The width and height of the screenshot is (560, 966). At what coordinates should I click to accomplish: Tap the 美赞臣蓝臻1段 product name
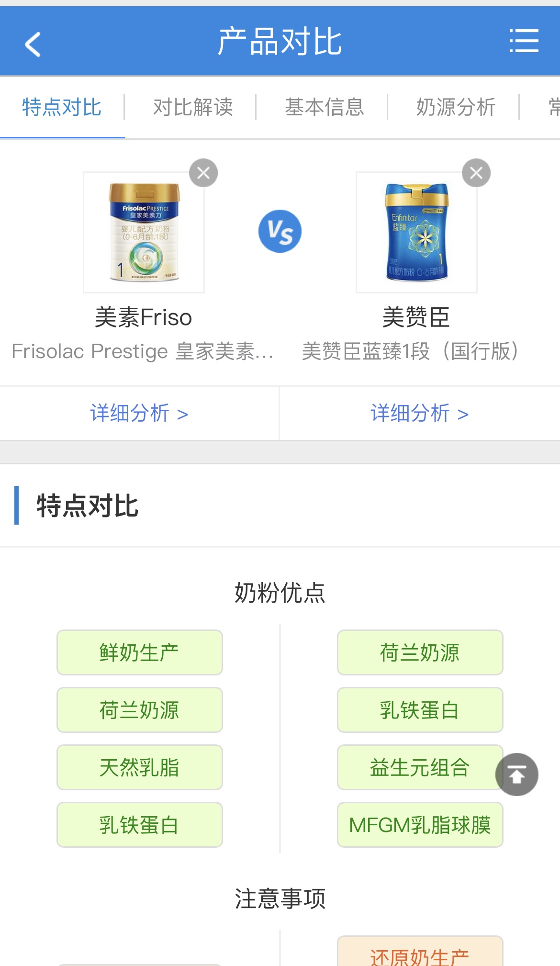[410, 351]
